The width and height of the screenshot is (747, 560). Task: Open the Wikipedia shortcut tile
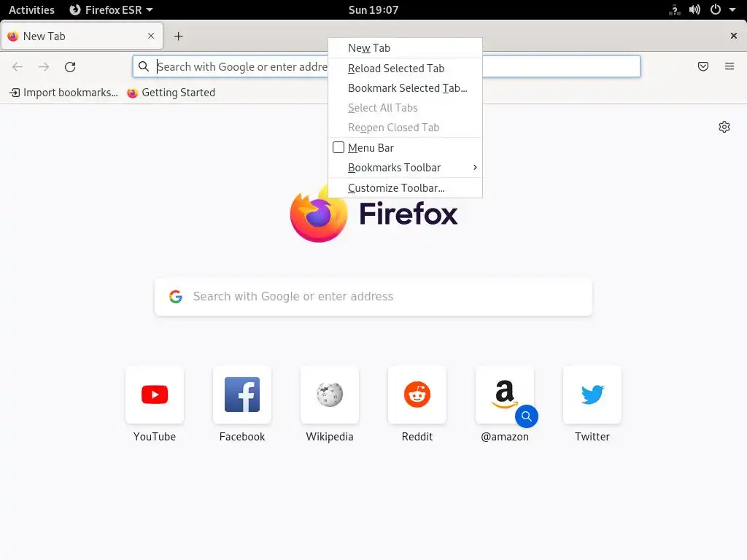tap(330, 394)
